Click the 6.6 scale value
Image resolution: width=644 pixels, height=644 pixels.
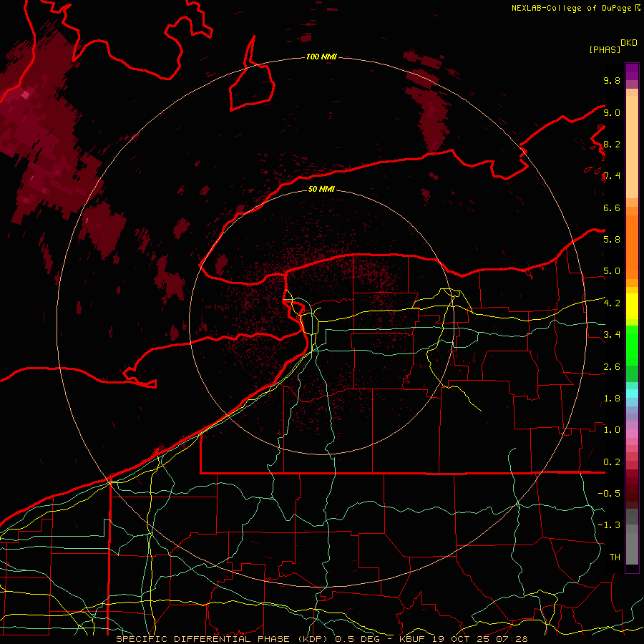pos(612,208)
